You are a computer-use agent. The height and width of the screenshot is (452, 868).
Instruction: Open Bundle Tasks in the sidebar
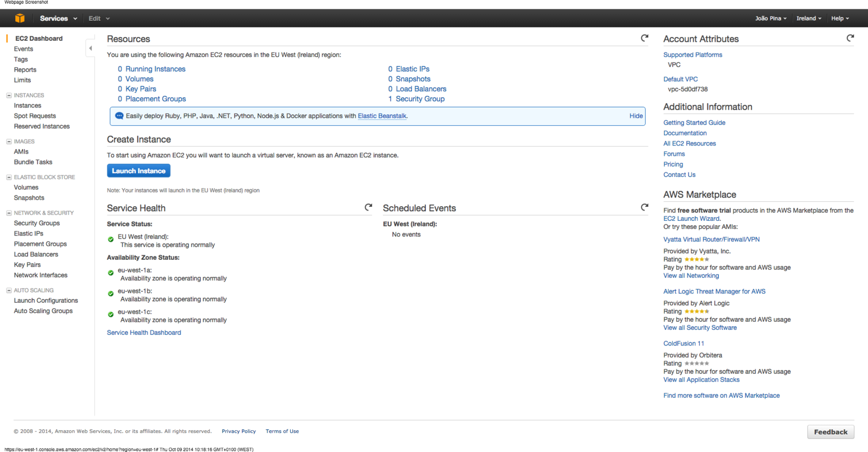[x=33, y=162]
